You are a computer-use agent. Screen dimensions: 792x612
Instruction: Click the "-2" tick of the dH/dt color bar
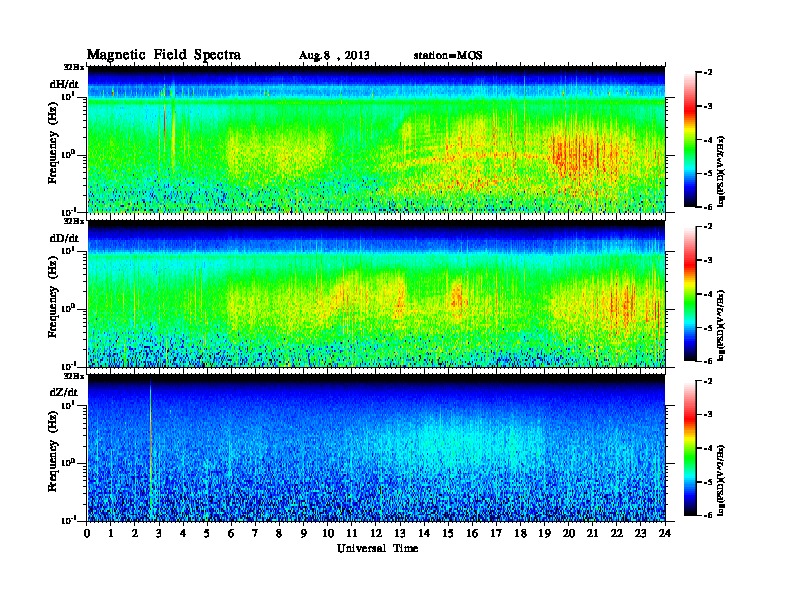[x=708, y=73]
